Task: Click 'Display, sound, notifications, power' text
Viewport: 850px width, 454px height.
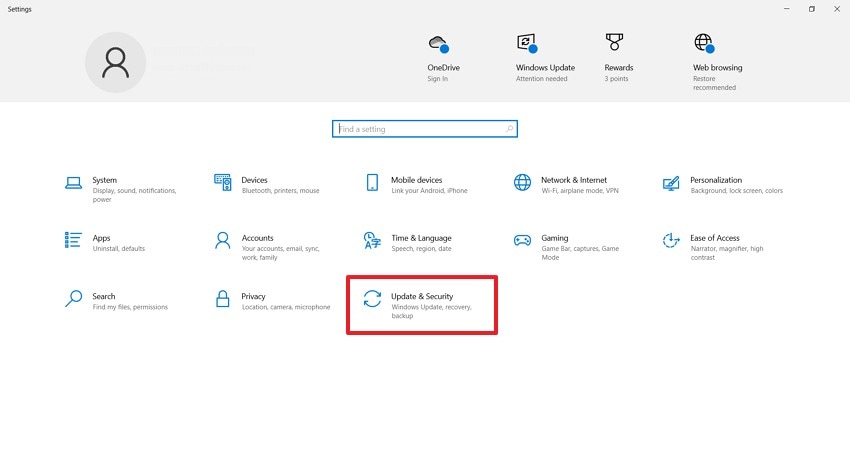Action: [x=134, y=195]
